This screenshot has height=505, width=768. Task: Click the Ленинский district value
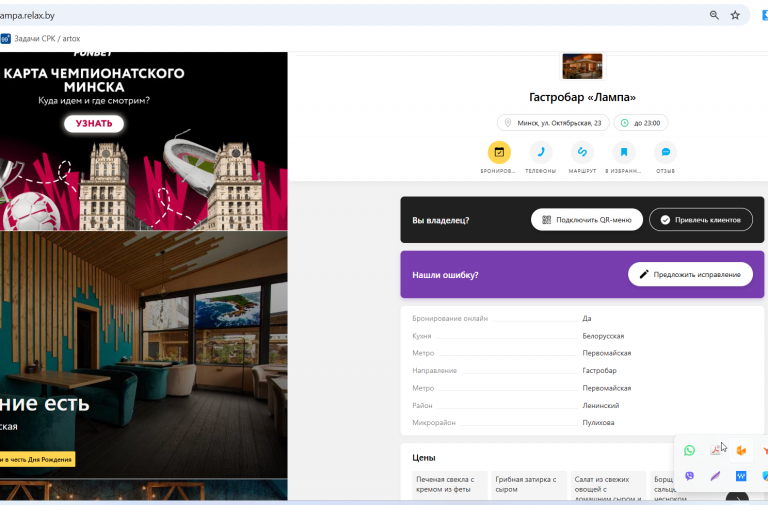coord(600,406)
